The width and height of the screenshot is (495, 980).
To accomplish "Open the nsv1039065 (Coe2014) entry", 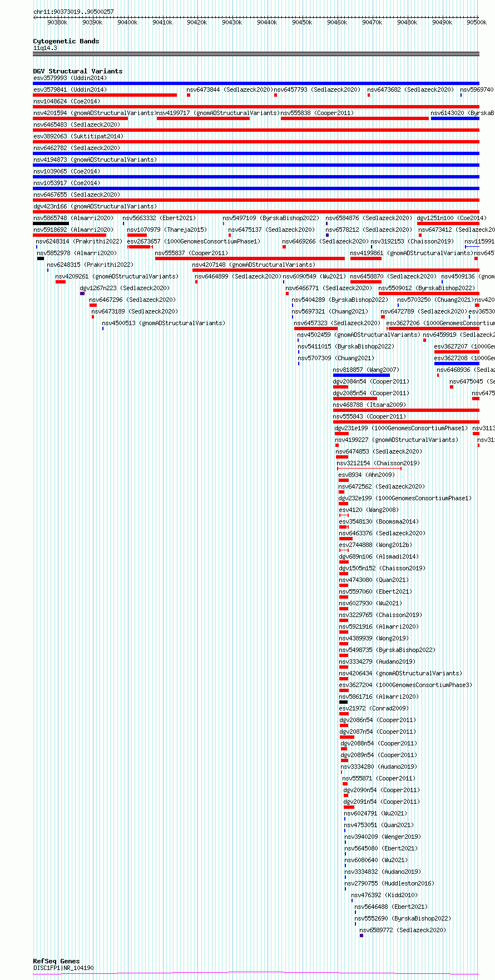I will (67, 171).
